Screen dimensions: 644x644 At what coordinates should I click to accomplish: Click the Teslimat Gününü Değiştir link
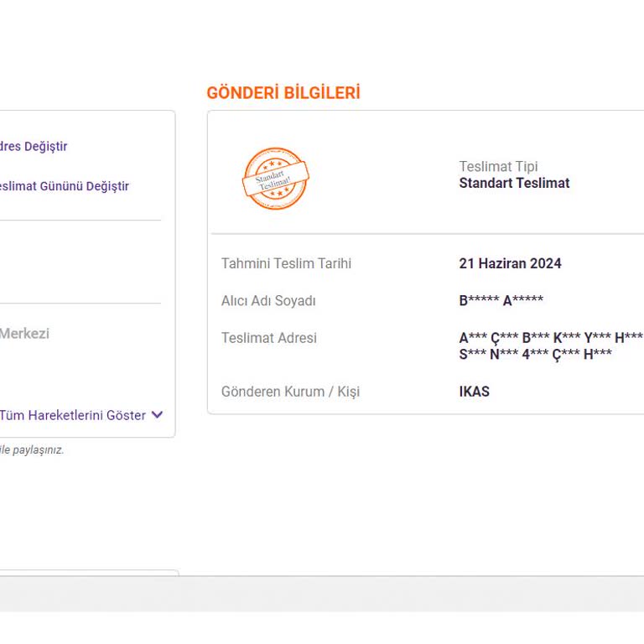pyautogui.click(x=65, y=186)
